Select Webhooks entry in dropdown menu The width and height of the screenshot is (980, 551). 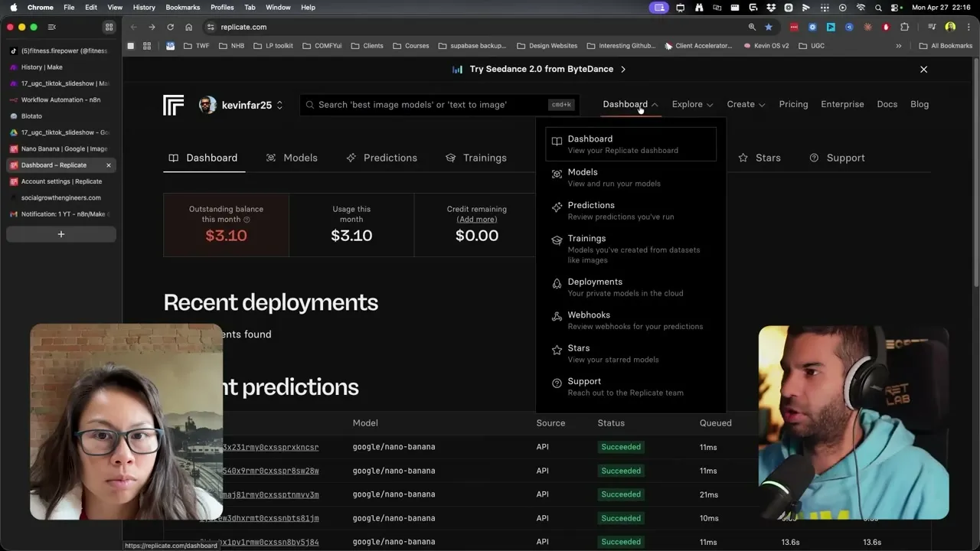(x=631, y=320)
